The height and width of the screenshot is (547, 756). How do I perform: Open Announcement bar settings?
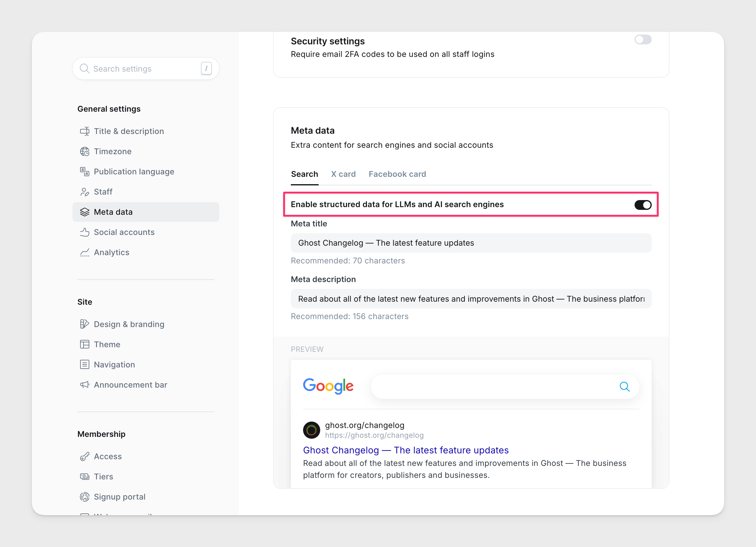coord(146,385)
